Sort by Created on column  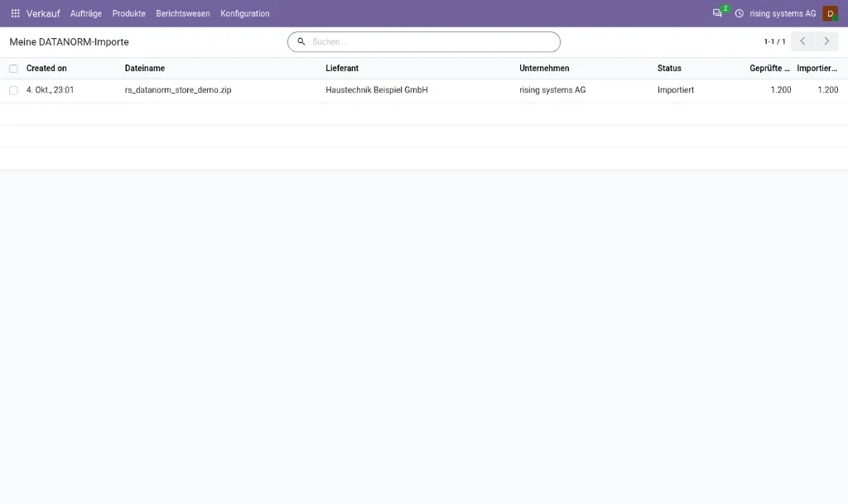pyautogui.click(x=46, y=68)
